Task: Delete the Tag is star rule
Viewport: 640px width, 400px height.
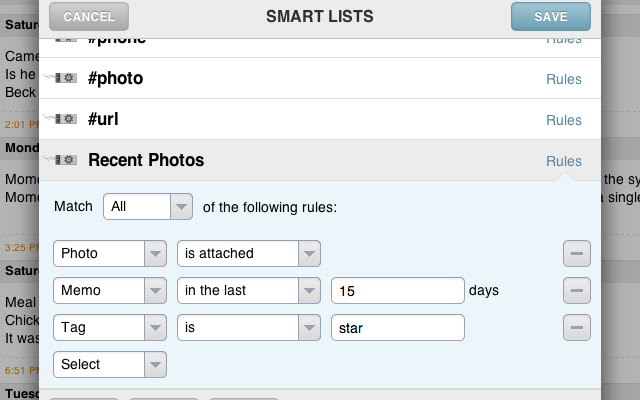Action: click(x=576, y=328)
